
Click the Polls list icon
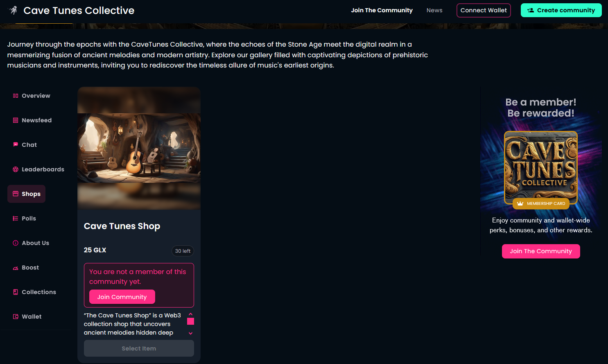click(x=16, y=218)
